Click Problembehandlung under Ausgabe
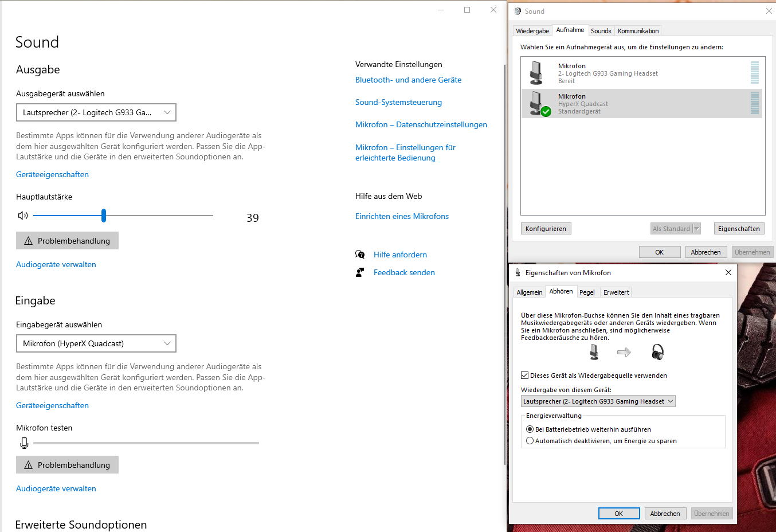Viewport: 776px width, 532px height. [67, 241]
